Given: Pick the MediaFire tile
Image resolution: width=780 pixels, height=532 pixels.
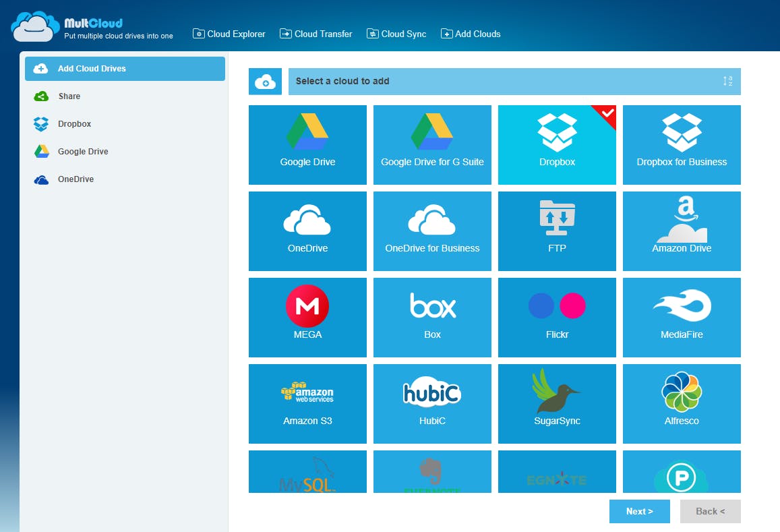Looking at the screenshot, I should pos(682,318).
